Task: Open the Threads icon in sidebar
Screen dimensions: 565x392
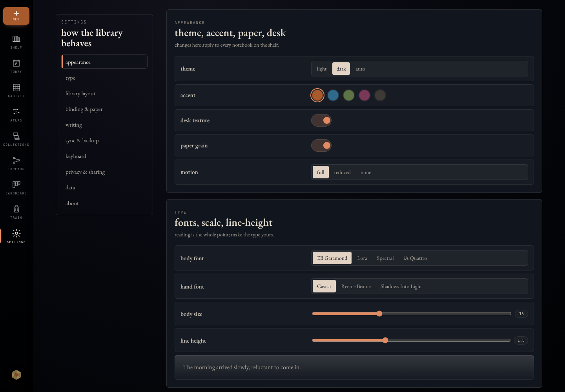Action: point(16,160)
